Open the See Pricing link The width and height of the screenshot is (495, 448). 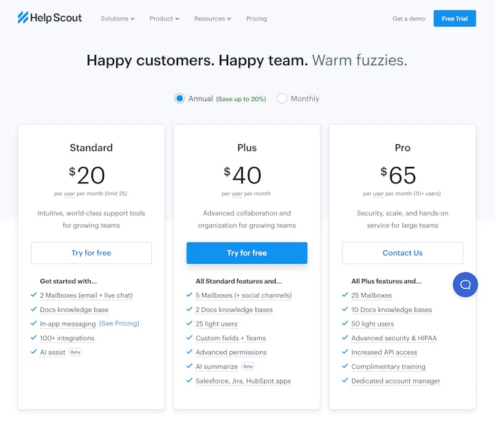[119, 324]
